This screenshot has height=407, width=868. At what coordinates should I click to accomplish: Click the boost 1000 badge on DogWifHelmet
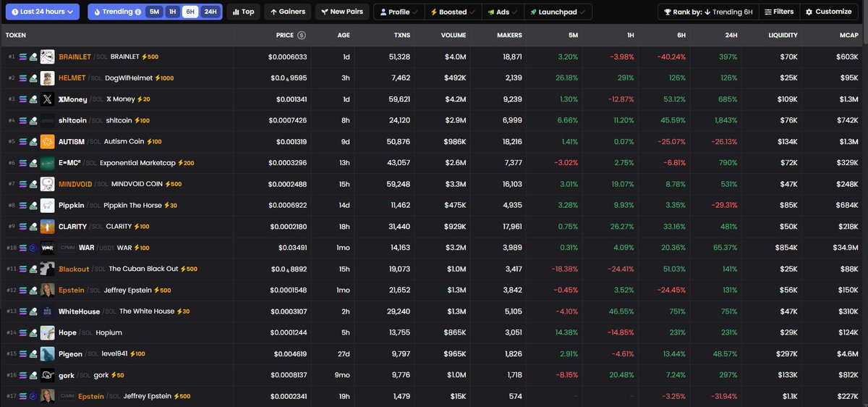click(x=164, y=78)
